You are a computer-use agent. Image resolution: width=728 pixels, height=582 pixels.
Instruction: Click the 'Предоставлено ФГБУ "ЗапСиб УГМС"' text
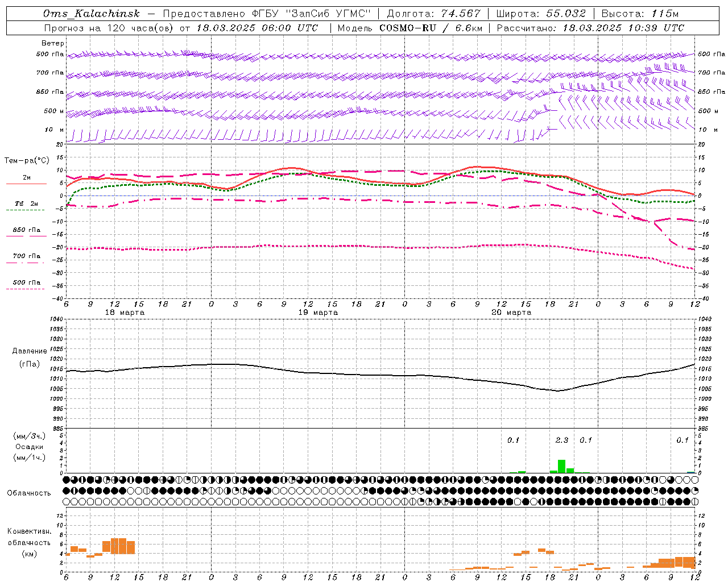click(x=267, y=14)
